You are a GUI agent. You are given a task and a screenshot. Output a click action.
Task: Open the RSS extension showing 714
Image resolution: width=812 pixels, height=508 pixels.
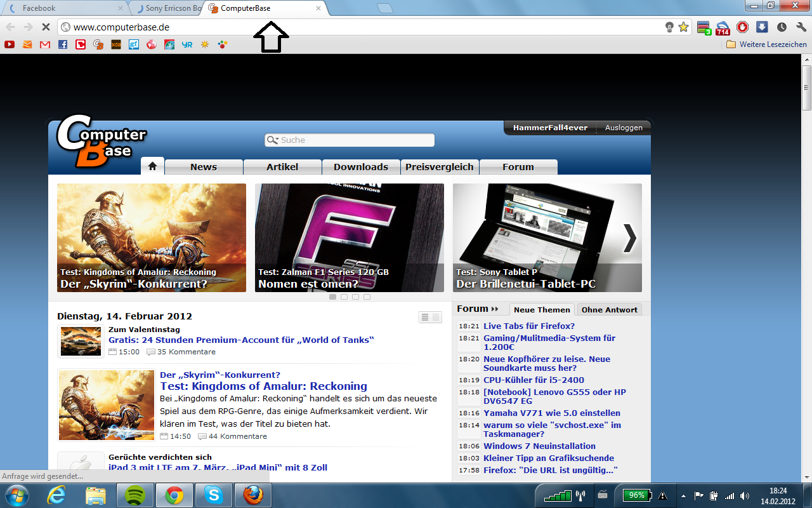(723, 27)
